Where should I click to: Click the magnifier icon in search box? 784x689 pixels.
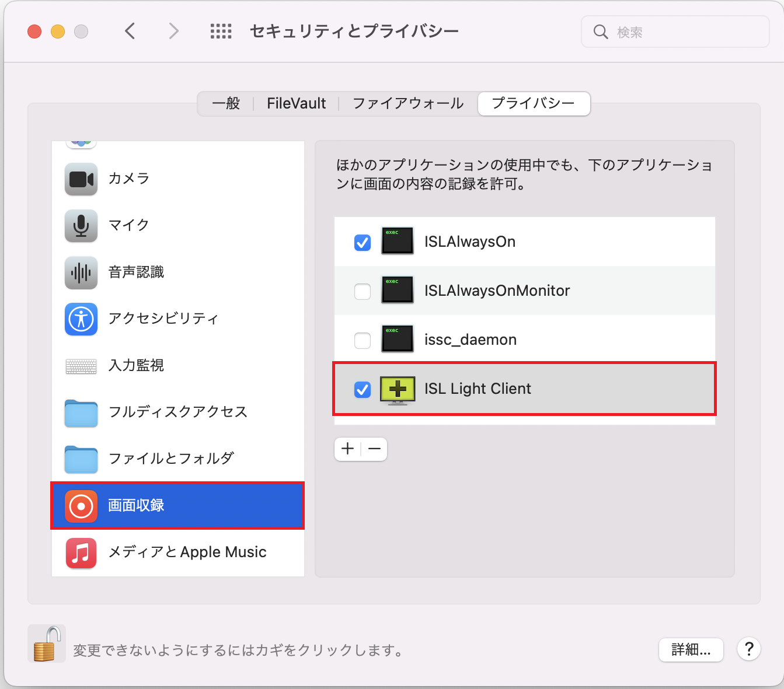click(601, 32)
